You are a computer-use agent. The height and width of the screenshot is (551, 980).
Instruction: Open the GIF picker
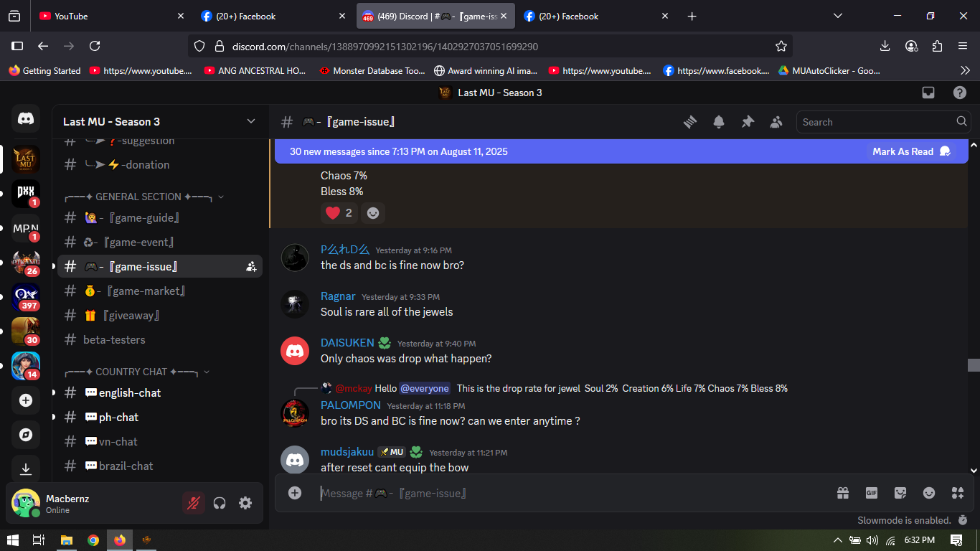point(872,493)
